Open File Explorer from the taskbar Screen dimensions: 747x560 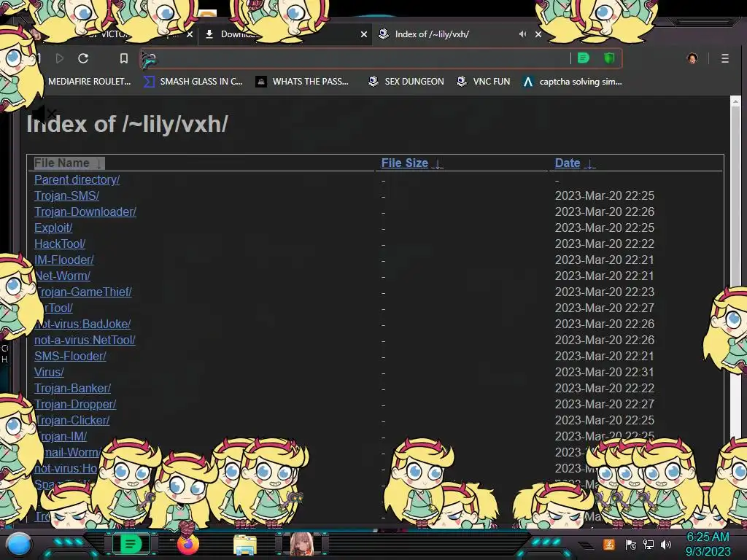coord(245,545)
